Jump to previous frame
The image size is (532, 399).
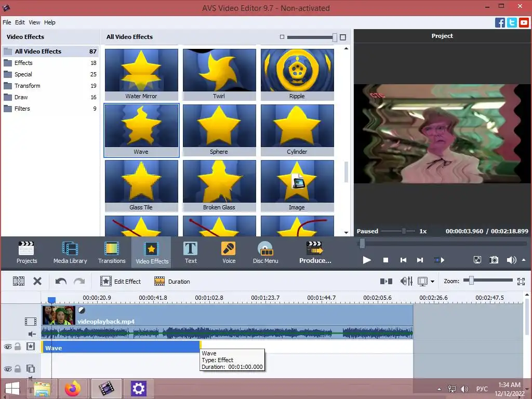[x=403, y=260]
